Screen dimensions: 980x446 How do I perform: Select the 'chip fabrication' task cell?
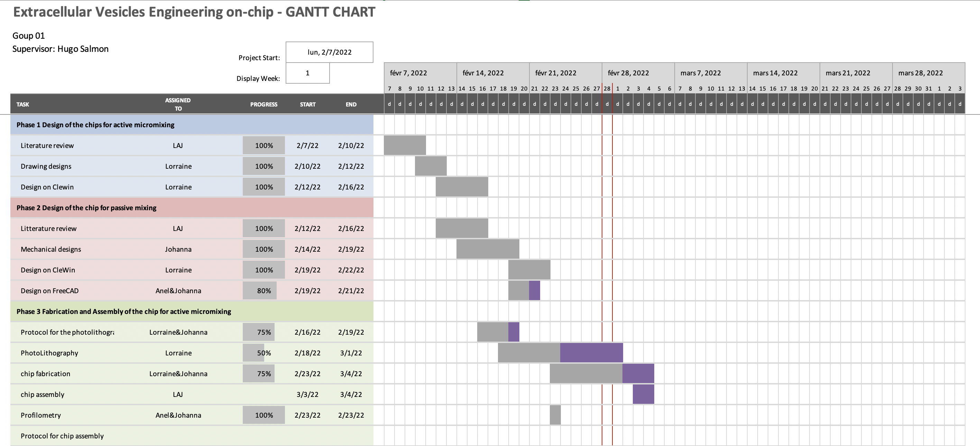pyautogui.click(x=45, y=374)
